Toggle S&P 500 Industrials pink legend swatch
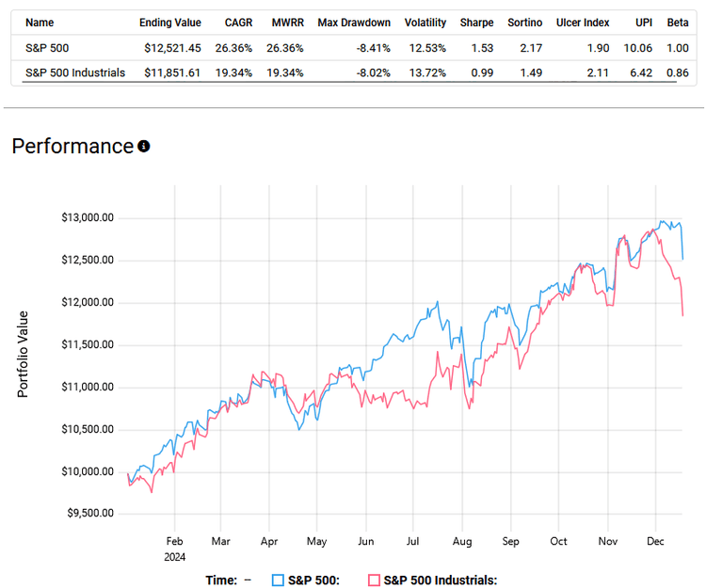Image resolution: width=706 pixels, height=588 pixels. coord(374,580)
